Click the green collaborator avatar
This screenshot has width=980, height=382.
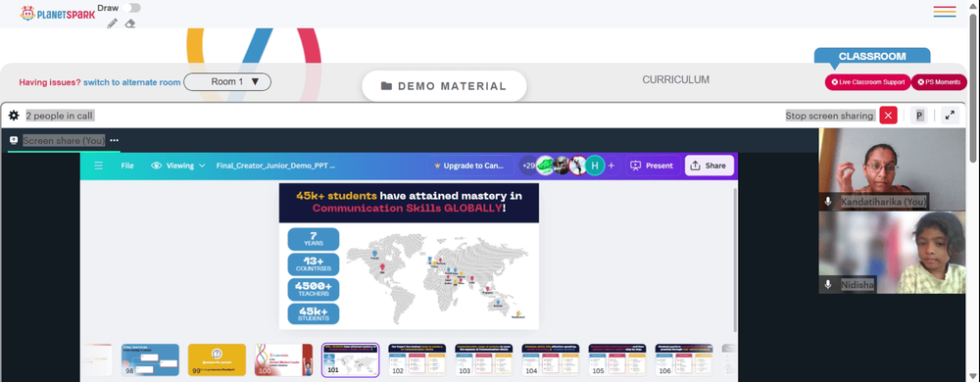546,166
